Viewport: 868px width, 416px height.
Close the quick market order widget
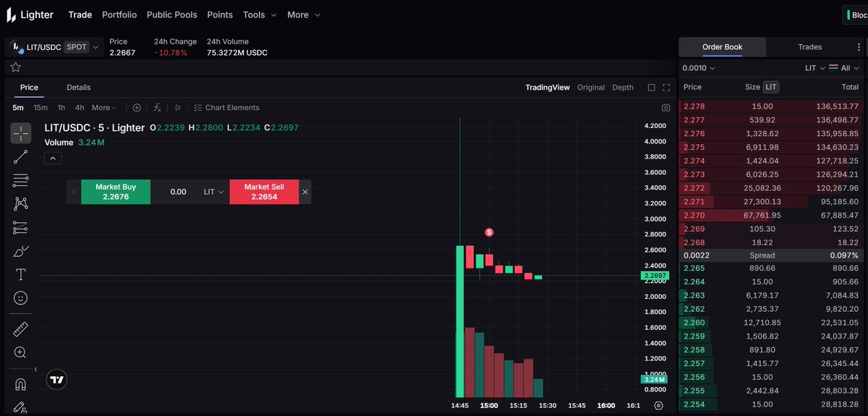(x=305, y=192)
